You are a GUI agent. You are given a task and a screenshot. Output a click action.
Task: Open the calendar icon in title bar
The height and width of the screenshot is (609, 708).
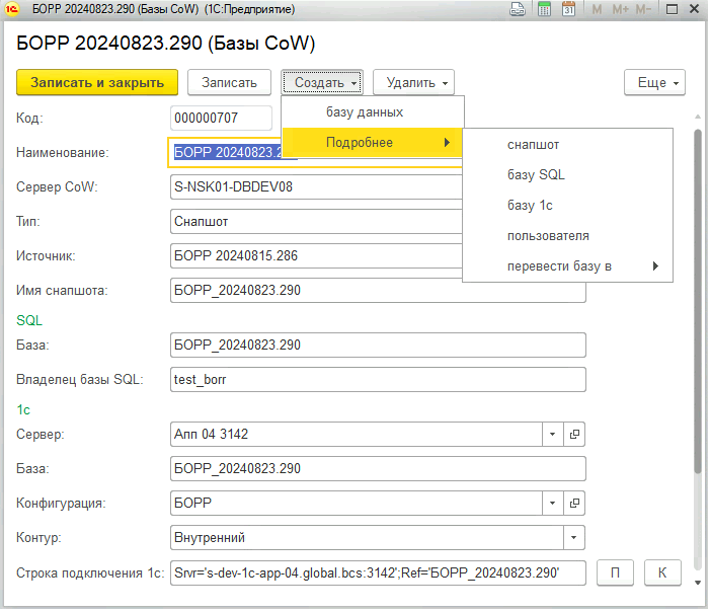click(568, 9)
